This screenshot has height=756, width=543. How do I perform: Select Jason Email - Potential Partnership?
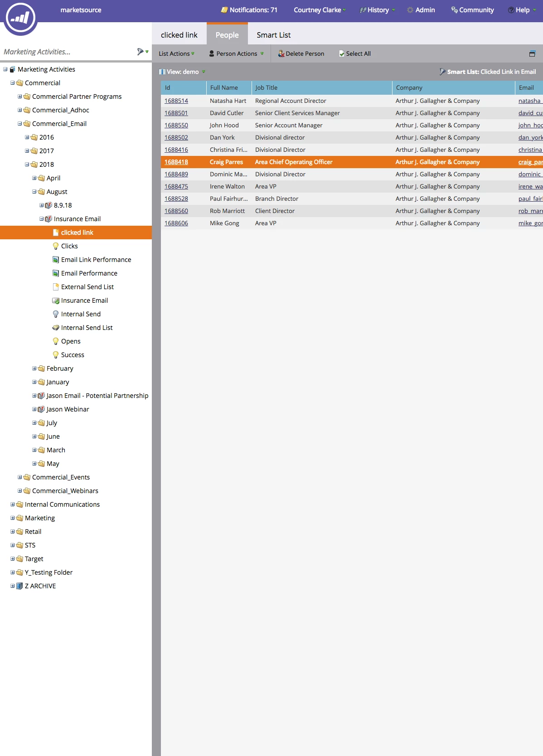pyautogui.click(x=97, y=396)
